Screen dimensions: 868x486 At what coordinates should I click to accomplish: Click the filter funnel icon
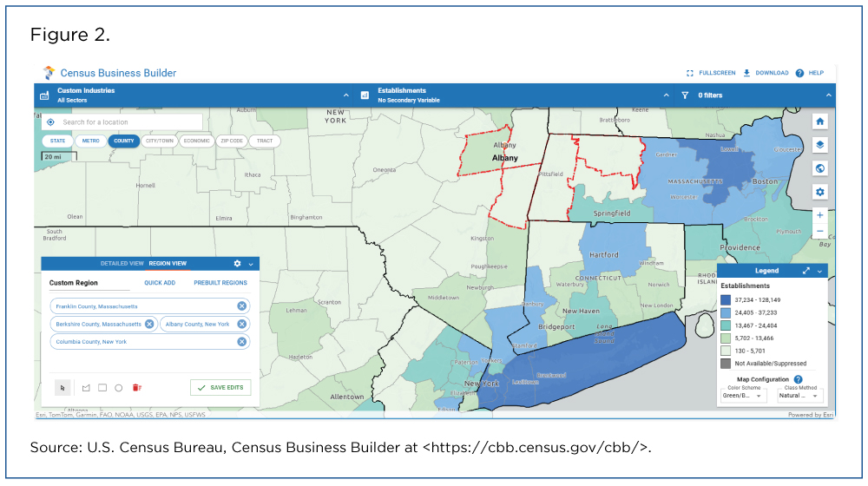[x=685, y=95]
